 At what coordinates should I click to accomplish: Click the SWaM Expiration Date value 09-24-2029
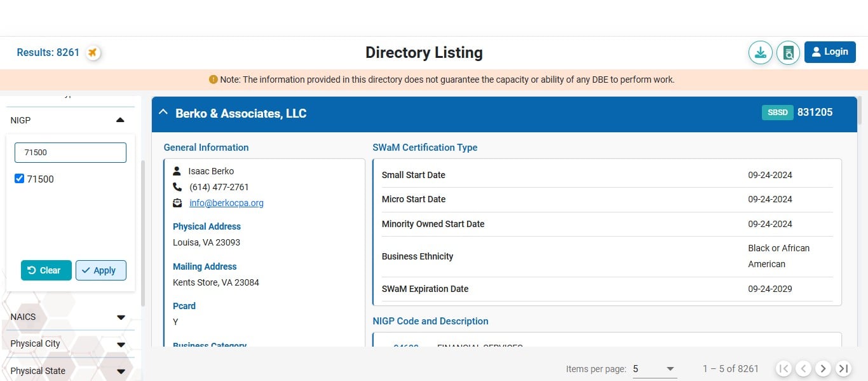pos(770,289)
